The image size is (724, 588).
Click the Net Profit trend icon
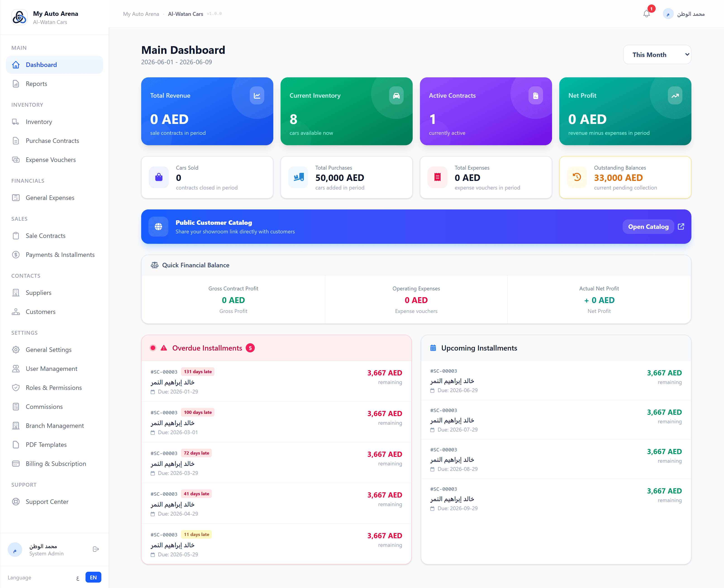(x=675, y=96)
